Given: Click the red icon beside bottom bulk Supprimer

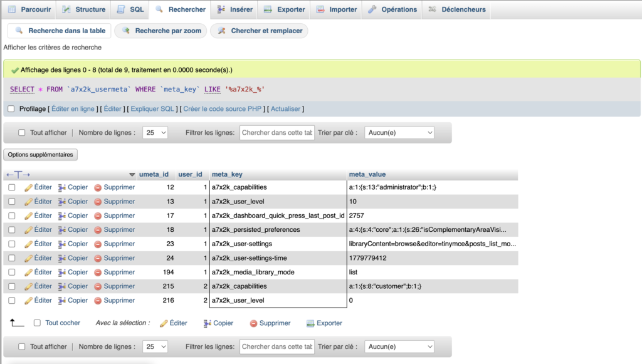Looking at the screenshot, I should point(253,323).
